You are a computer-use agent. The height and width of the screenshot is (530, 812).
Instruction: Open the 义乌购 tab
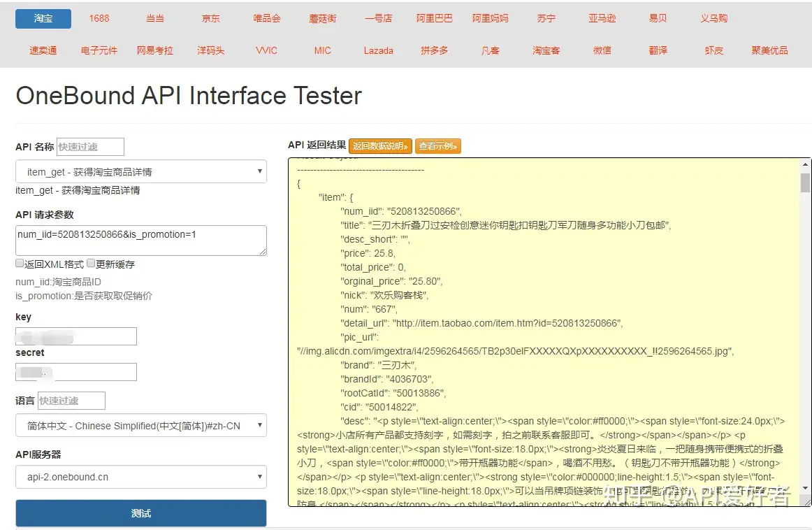pyautogui.click(x=714, y=19)
